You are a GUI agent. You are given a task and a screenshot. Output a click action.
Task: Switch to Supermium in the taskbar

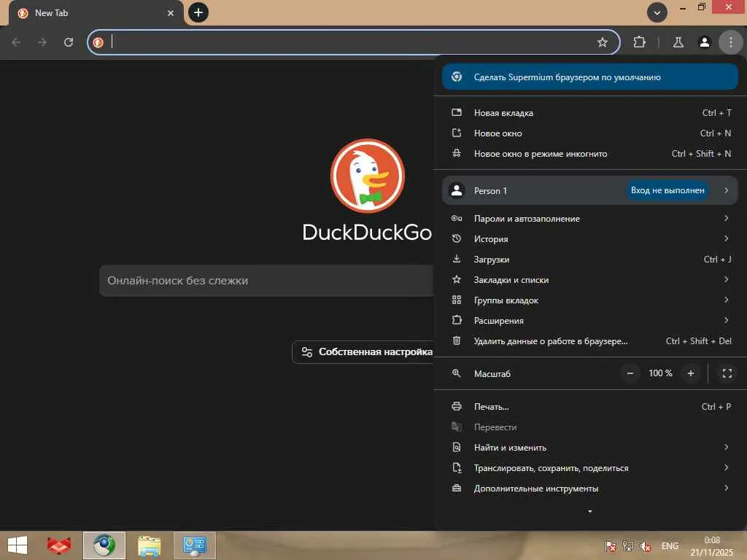[x=104, y=545]
